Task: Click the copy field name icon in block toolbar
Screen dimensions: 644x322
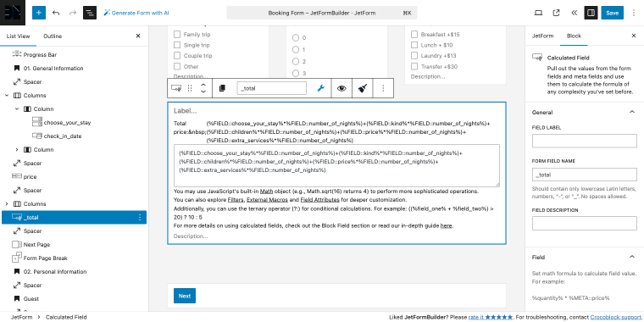Action: 222,88
